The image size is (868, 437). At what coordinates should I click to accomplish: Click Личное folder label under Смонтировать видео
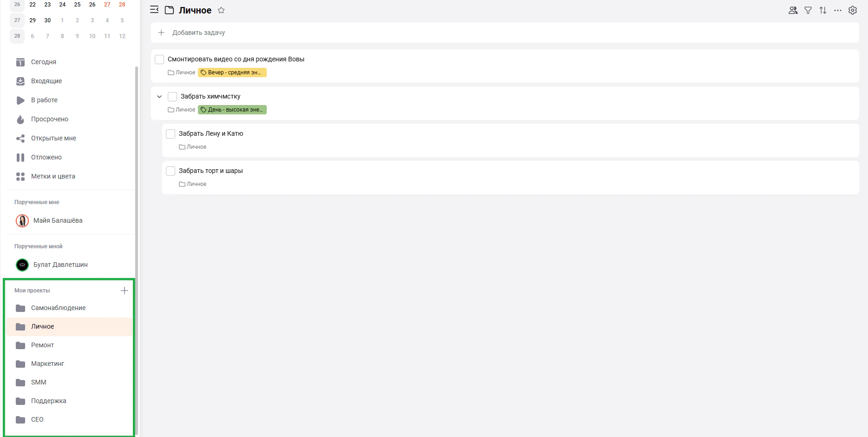pyautogui.click(x=182, y=73)
